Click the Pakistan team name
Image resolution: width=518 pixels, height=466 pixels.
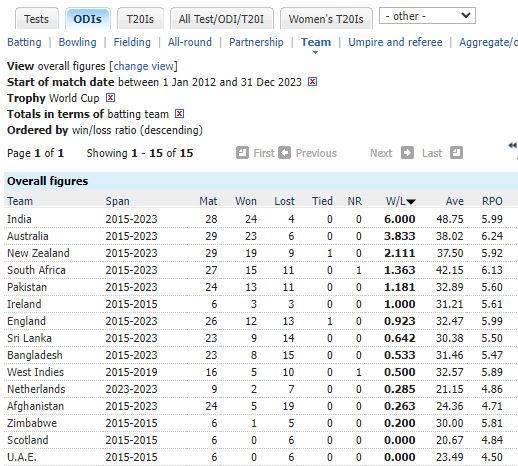pyautogui.click(x=27, y=287)
